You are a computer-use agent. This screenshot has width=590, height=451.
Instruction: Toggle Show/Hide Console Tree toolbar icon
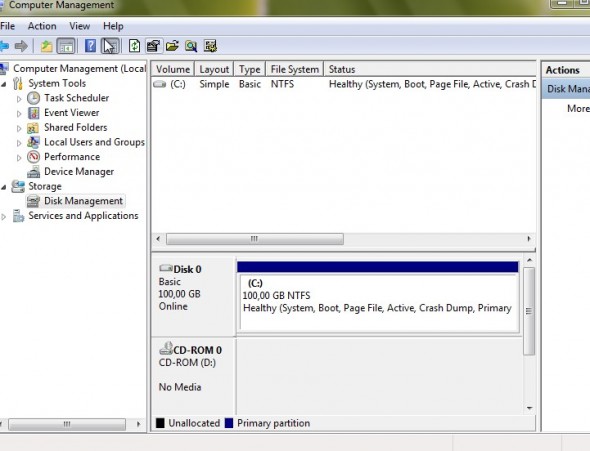(66, 46)
